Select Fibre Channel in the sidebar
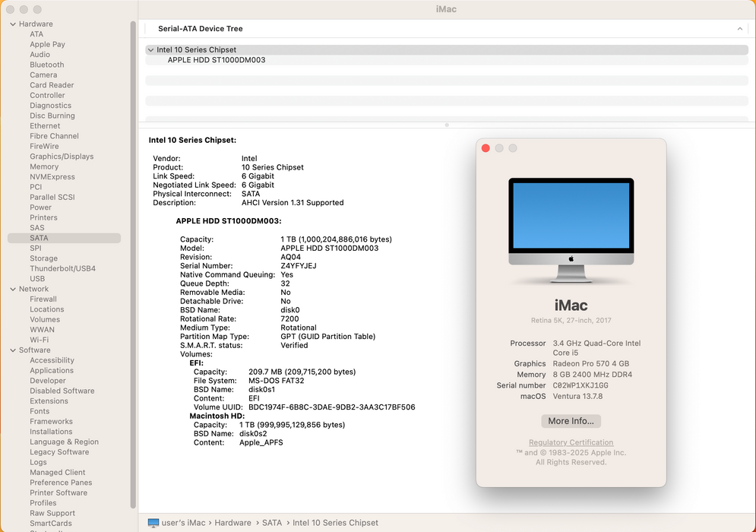This screenshot has width=756, height=532. point(54,136)
